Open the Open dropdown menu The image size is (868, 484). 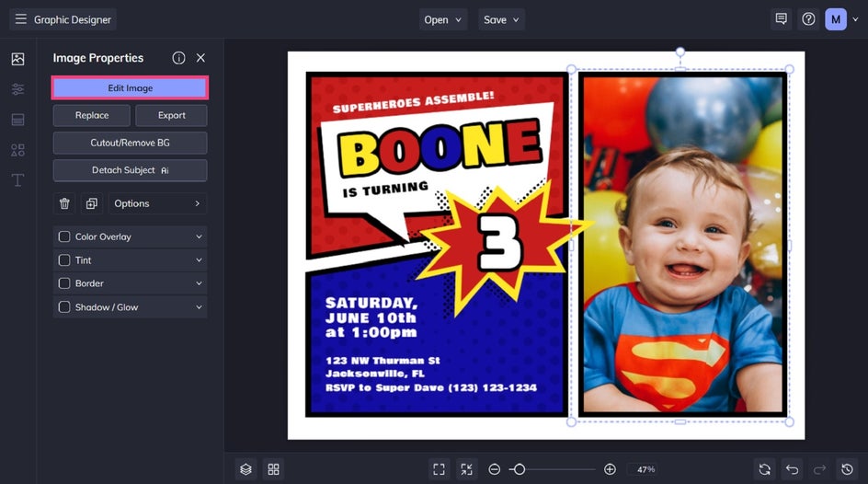[x=443, y=19]
